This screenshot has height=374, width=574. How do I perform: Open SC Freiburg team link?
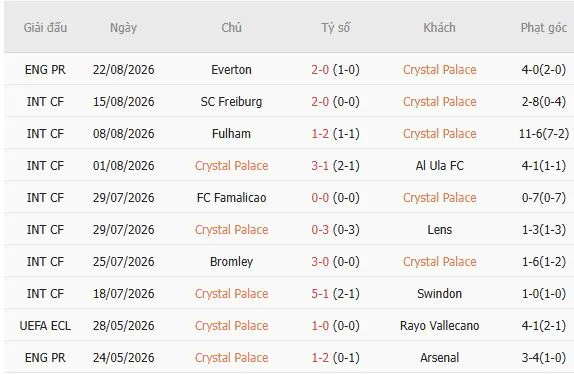[231, 101]
